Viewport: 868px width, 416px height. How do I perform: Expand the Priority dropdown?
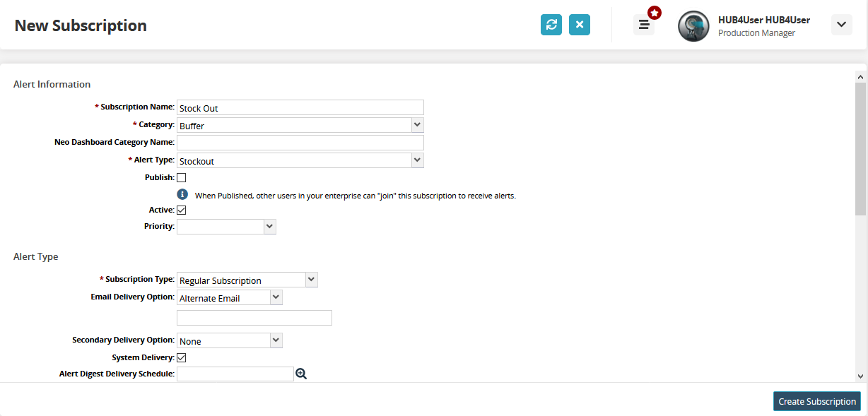(226, 227)
